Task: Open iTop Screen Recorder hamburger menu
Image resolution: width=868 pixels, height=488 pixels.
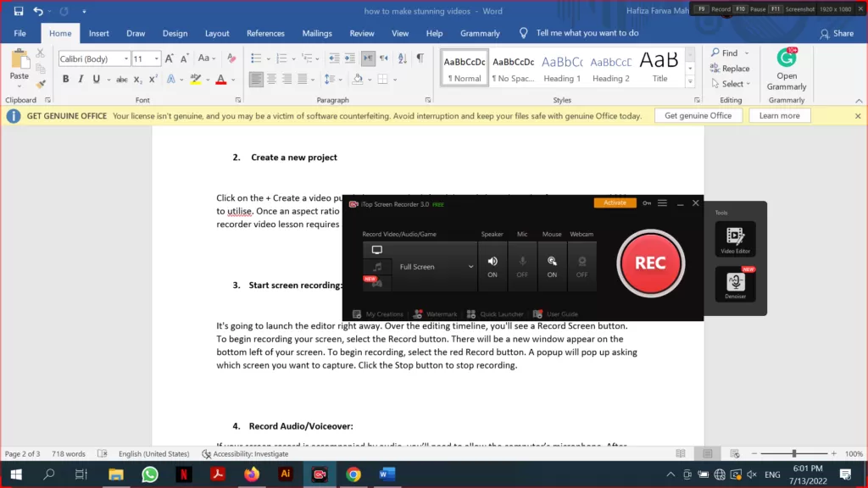Action: (662, 203)
